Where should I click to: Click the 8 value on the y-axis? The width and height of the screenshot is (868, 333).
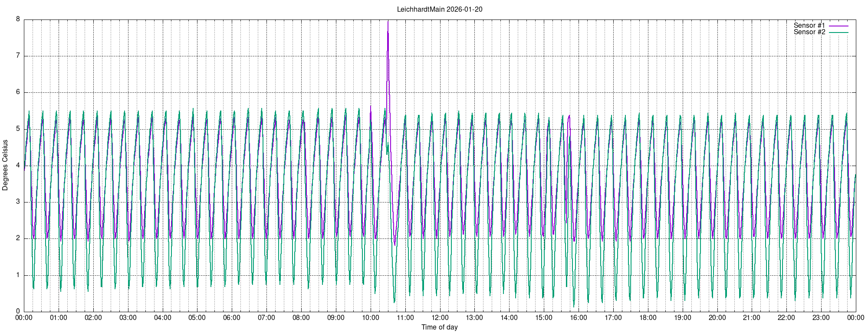18,20
